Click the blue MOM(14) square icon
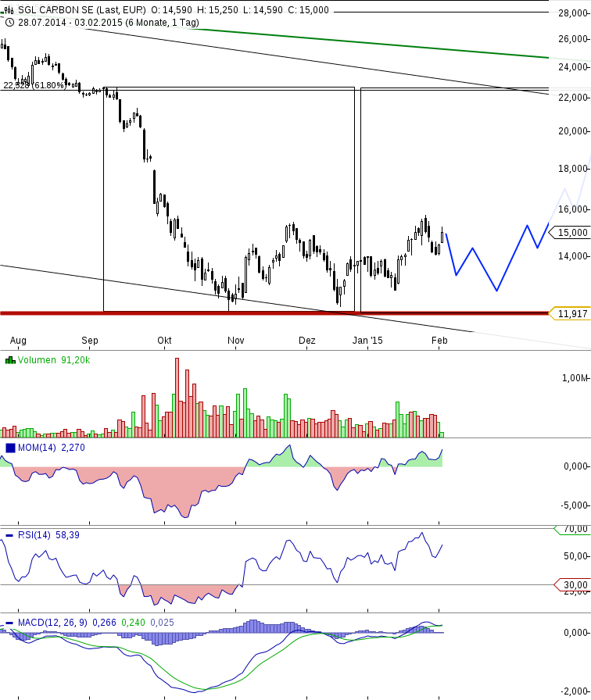 point(10,448)
